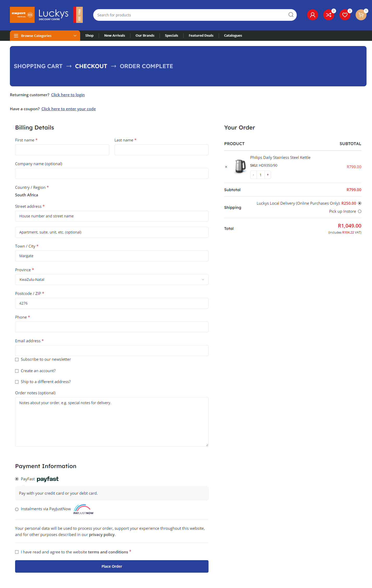The height and width of the screenshot is (588, 372).
Task: Increase kettle quantity with the plus stepper
Action: click(x=268, y=175)
